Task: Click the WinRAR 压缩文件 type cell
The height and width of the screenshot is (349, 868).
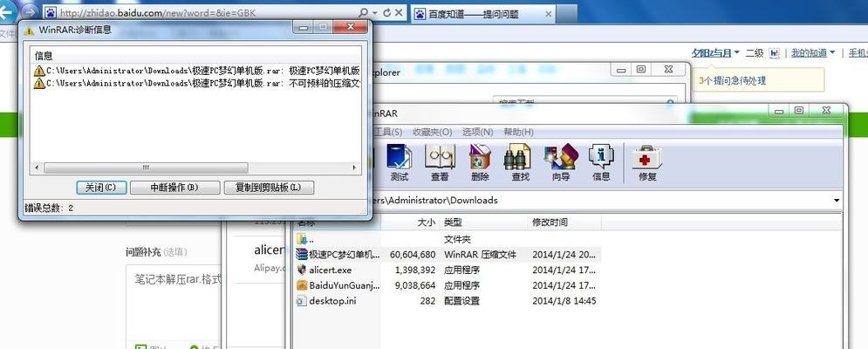Action: (x=480, y=255)
